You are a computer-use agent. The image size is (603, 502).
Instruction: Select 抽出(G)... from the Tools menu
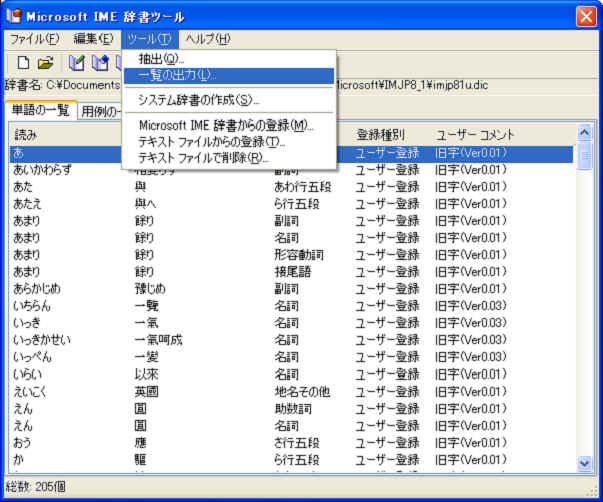(161, 60)
